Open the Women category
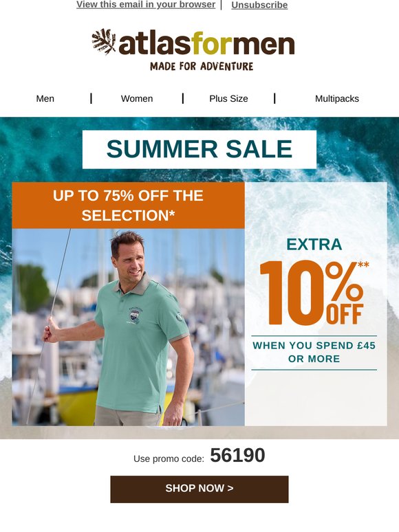Viewport: 399px width, 532px height. [x=137, y=99]
